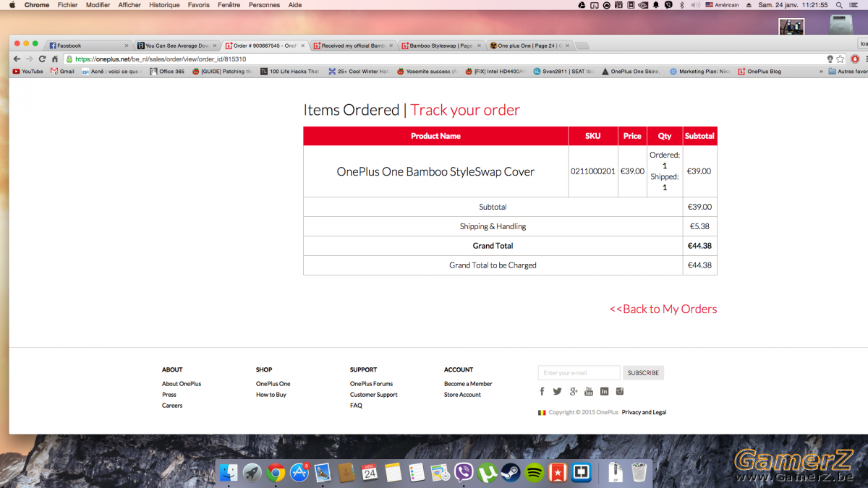Open the Store Account footer link
This screenshot has height=488, width=868.
(462, 395)
